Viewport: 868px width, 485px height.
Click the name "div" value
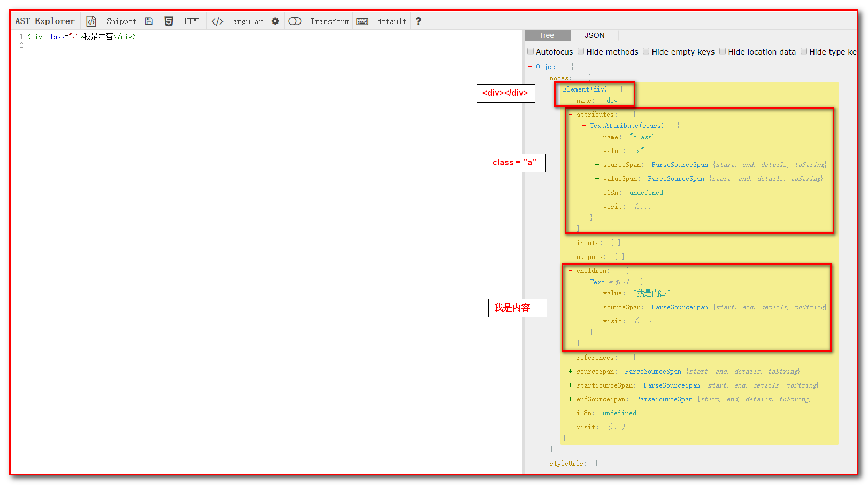(612, 101)
